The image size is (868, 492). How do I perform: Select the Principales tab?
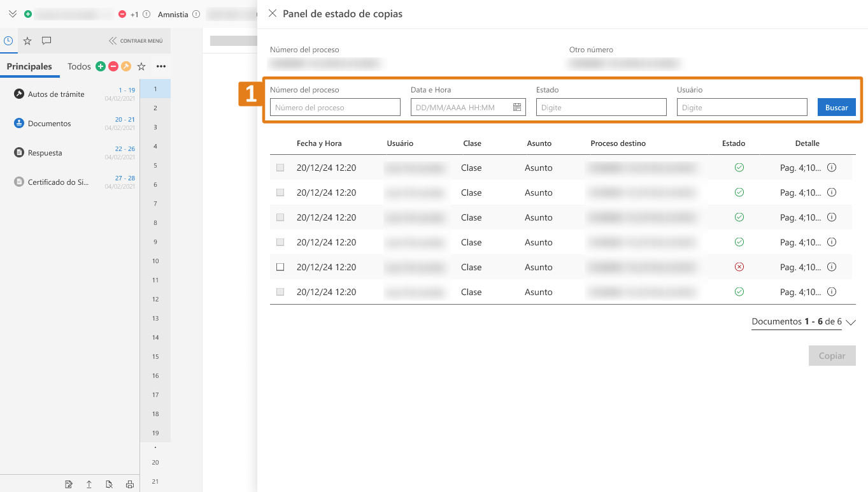click(x=29, y=66)
